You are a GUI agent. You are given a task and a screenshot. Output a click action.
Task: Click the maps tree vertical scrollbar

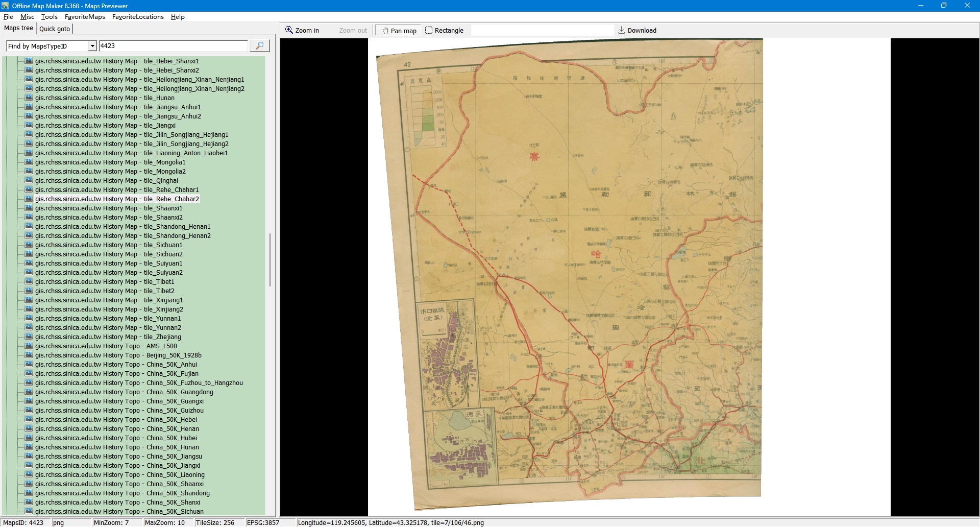coord(269,259)
